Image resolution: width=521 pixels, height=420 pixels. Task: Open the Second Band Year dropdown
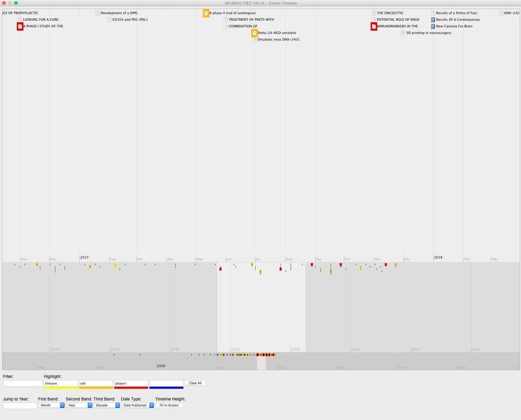coord(79,405)
